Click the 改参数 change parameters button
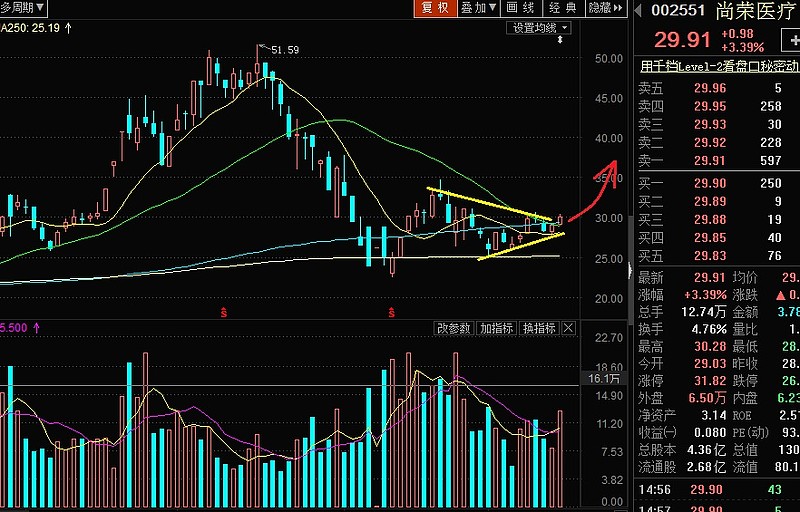This screenshot has width=800, height=512. 453,328
